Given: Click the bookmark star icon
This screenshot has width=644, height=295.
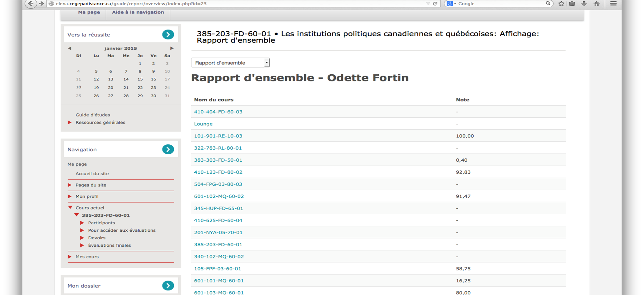Looking at the screenshot, I should click(x=561, y=4).
